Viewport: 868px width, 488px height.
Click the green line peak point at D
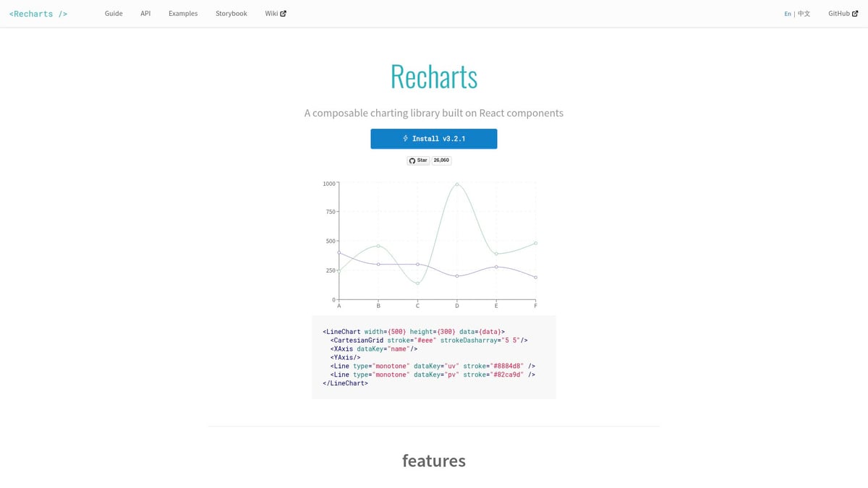tap(456, 184)
